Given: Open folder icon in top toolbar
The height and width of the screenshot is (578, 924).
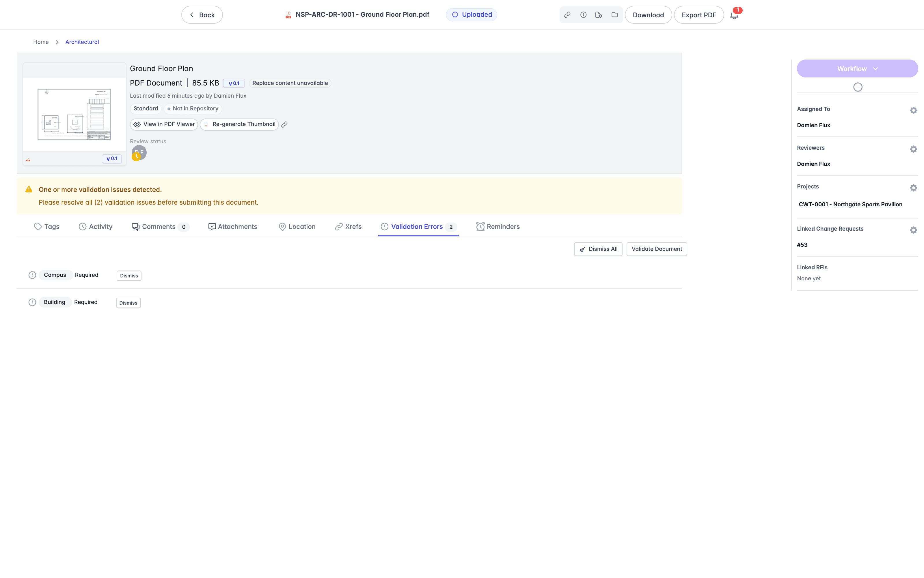Looking at the screenshot, I should [615, 15].
